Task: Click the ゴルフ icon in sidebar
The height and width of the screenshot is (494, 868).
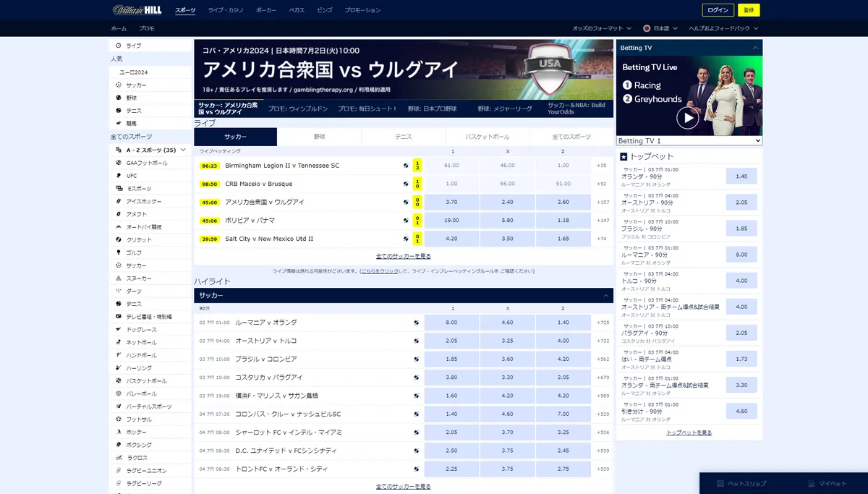Action: click(119, 252)
